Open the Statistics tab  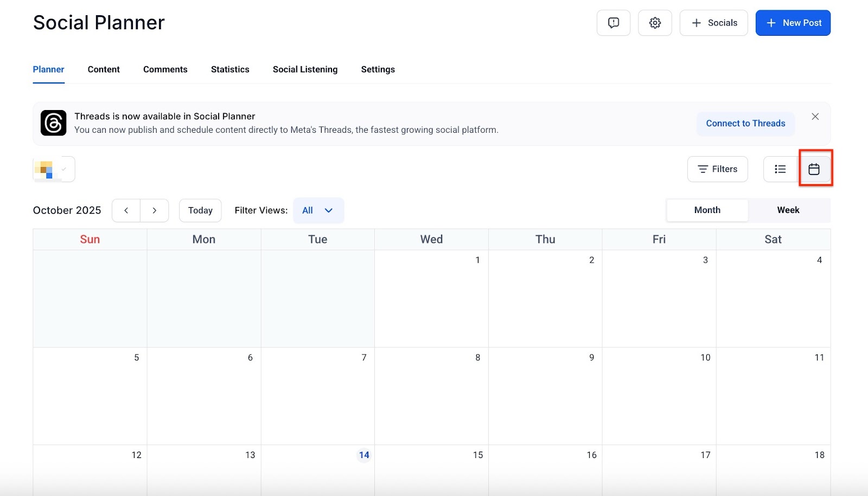[x=230, y=69]
